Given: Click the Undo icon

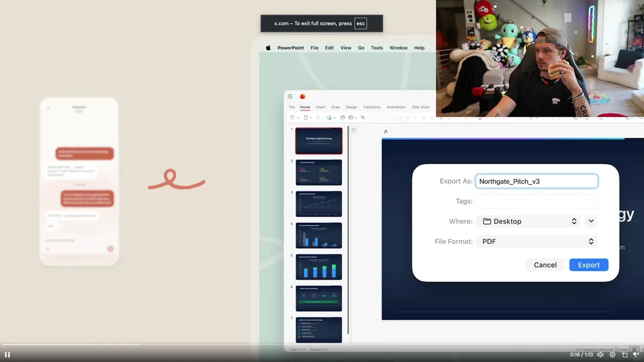Looking at the screenshot, I should coord(292,118).
